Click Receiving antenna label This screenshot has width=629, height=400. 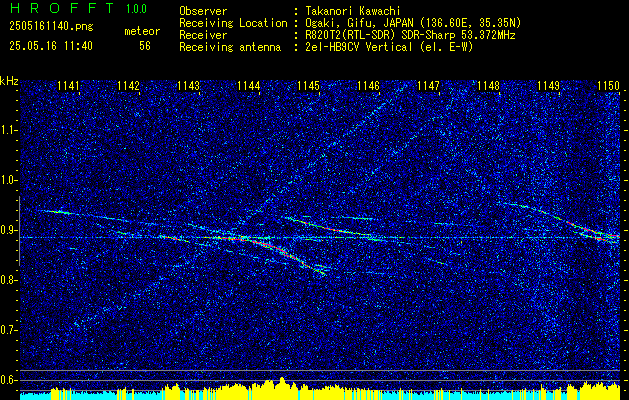(x=230, y=47)
